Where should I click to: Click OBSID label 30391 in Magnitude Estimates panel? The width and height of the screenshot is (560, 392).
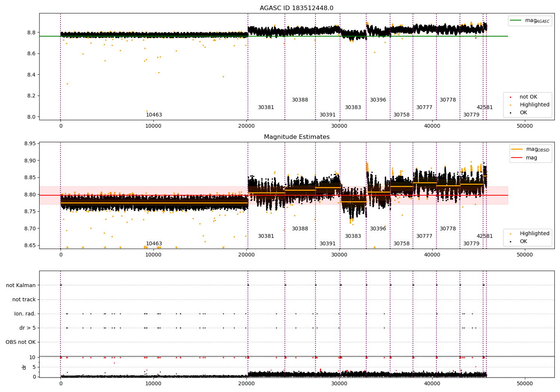coord(327,244)
